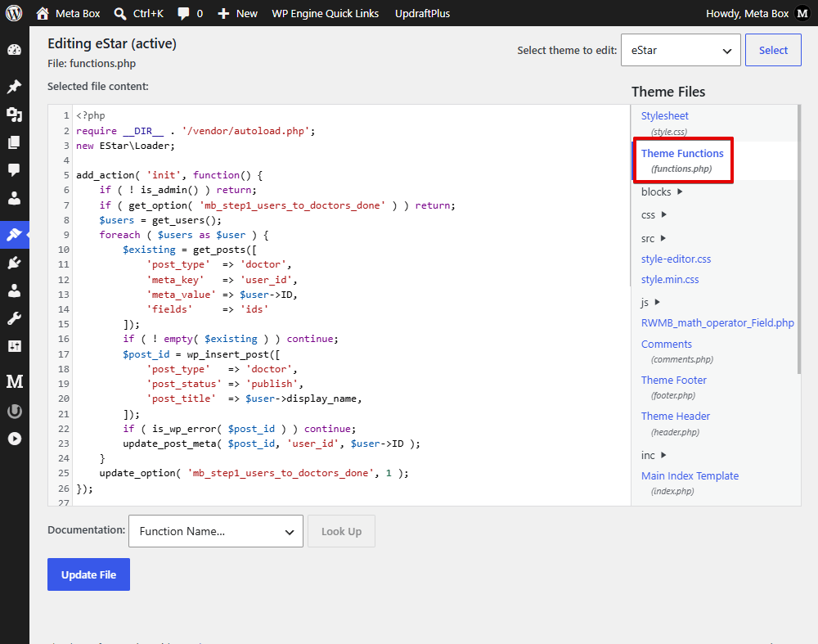Image resolution: width=818 pixels, height=644 pixels.
Task: Open the UpdraftPlus admin bar menu
Action: (423, 14)
